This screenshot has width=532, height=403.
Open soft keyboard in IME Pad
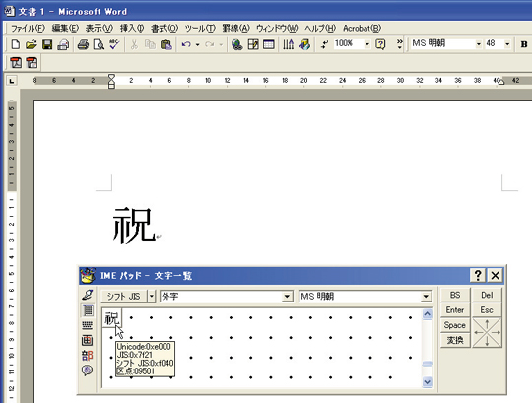tap(88, 325)
